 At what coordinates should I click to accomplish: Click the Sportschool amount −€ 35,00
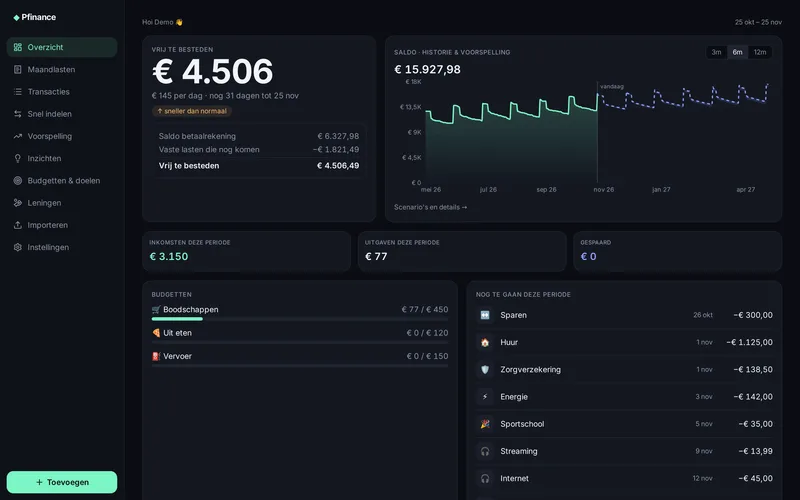756,424
